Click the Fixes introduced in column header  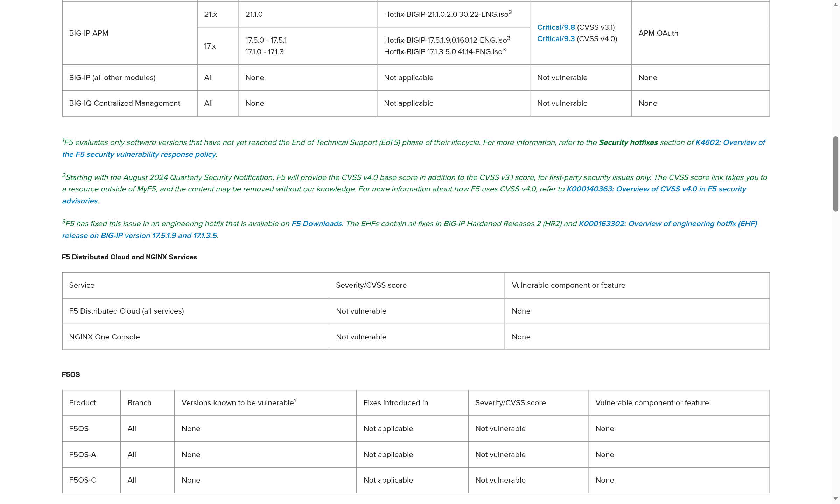tap(412, 403)
